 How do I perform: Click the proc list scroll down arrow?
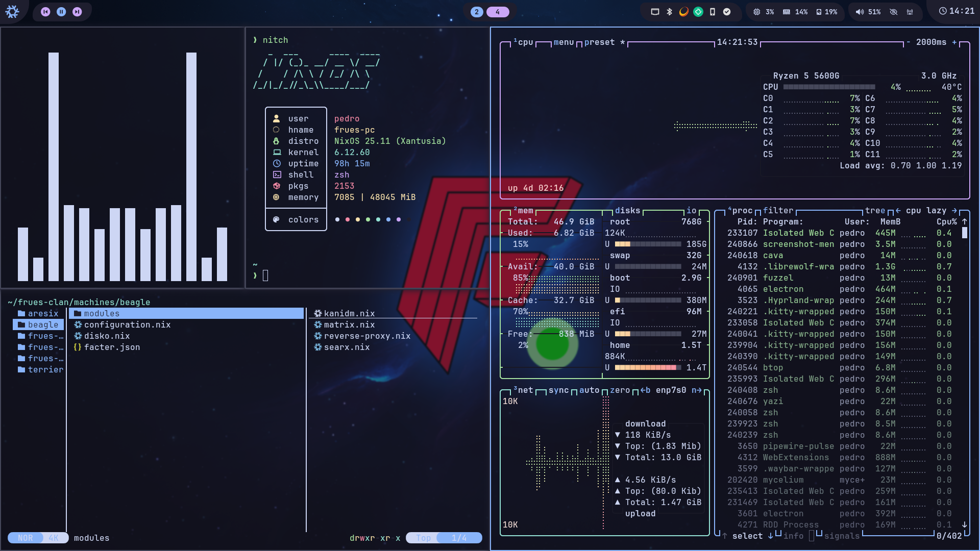[x=964, y=524]
